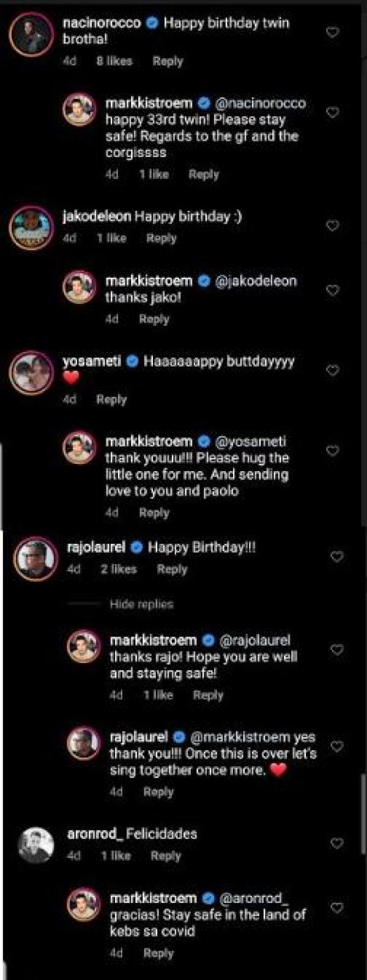Tap heart on rajolaurel's Happy Birthday comment
Viewport: 367px width, 980px height.
point(336,557)
